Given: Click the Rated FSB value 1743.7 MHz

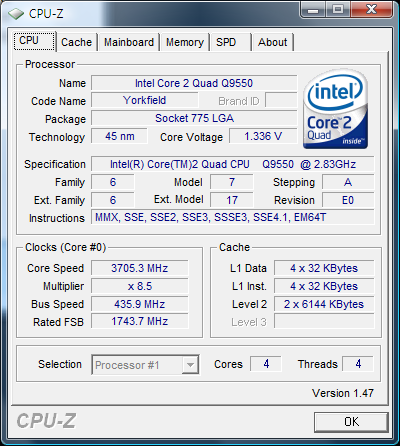Looking at the screenshot, I should pyautogui.click(x=140, y=321).
